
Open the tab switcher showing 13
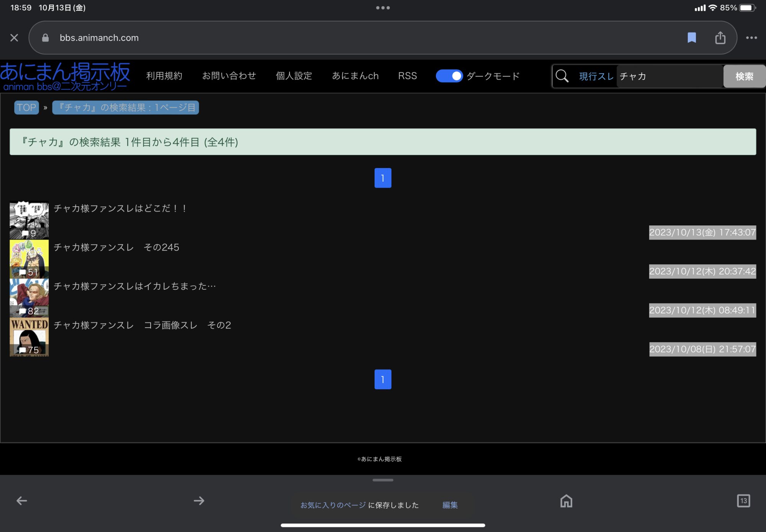(743, 501)
